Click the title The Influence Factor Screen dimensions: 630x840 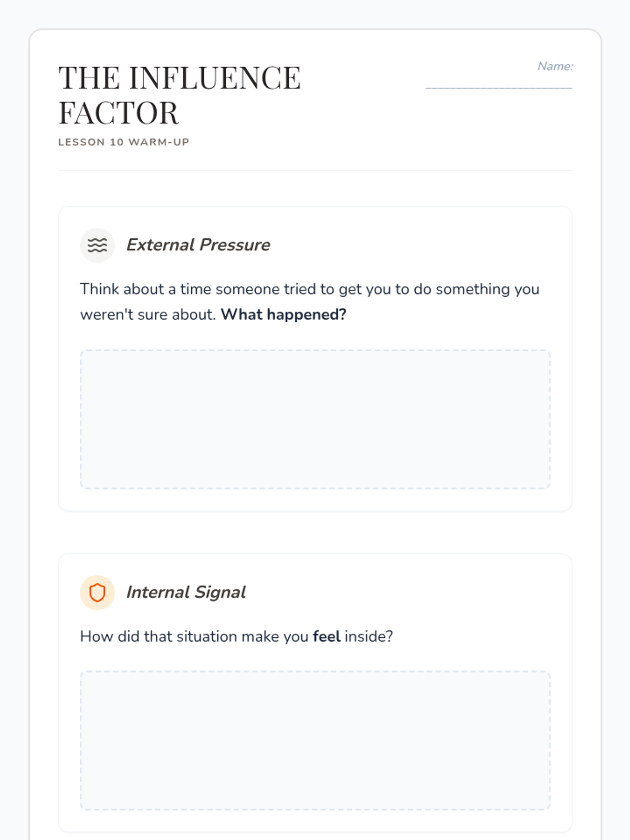click(180, 96)
